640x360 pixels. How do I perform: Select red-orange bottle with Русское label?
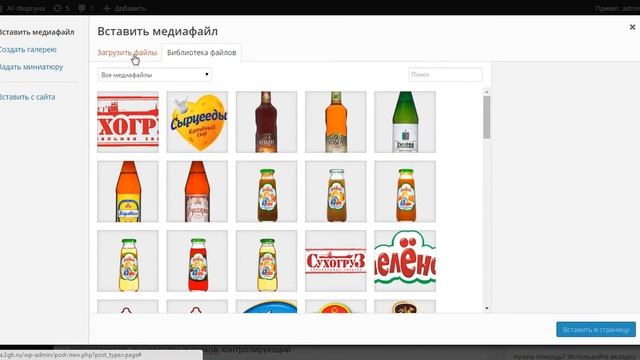tap(197, 191)
